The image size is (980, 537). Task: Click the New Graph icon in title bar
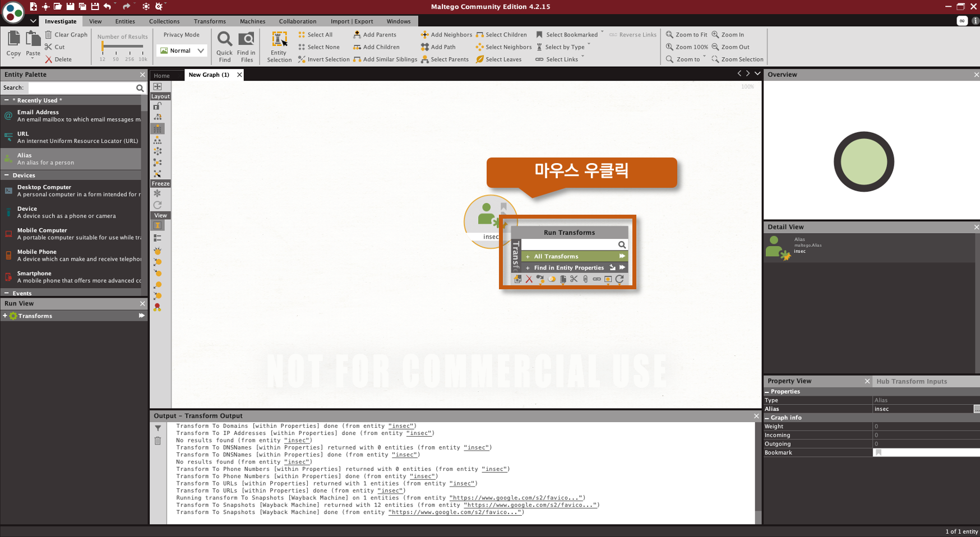tap(33, 6)
